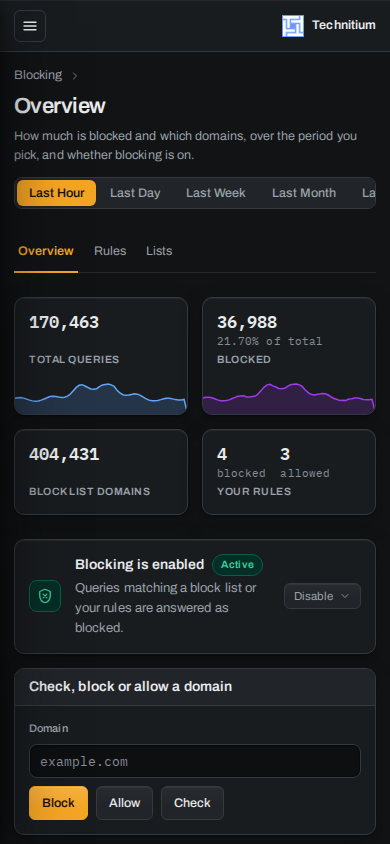Image resolution: width=390 pixels, height=844 pixels.
Task: Switch to the Rules tab
Action: [110, 251]
